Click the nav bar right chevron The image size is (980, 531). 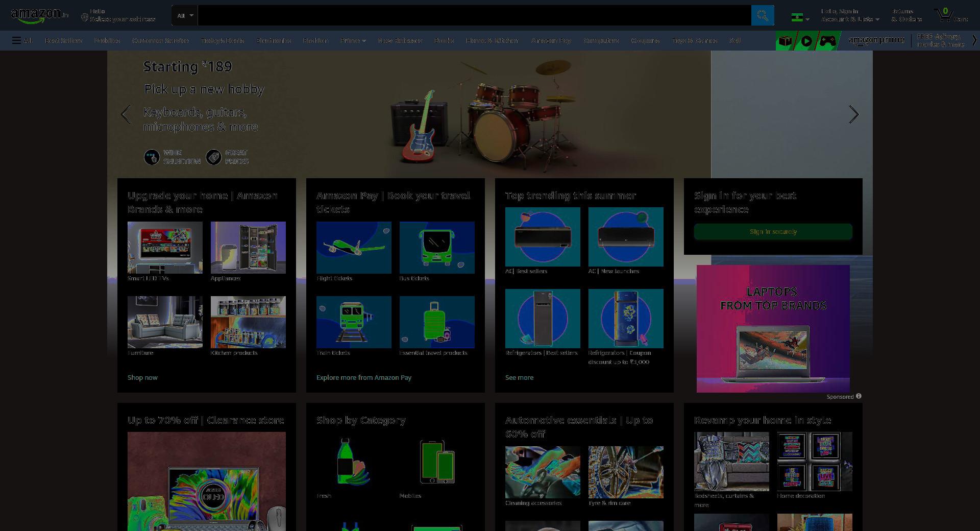[974, 40]
